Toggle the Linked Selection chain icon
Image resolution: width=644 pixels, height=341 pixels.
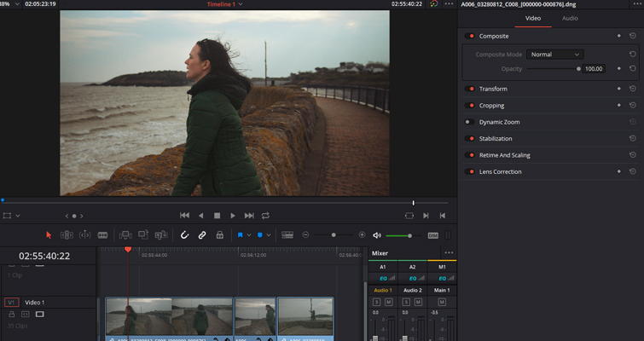tap(202, 234)
